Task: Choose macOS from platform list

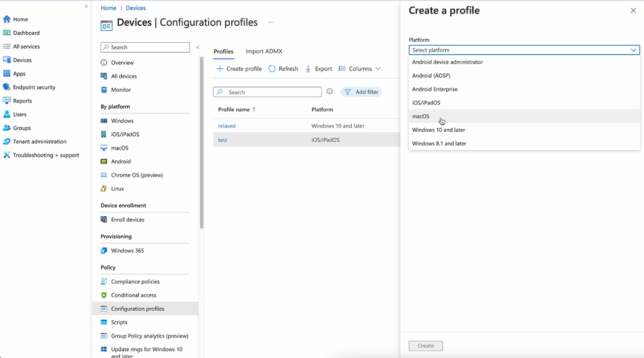Action: point(421,116)
